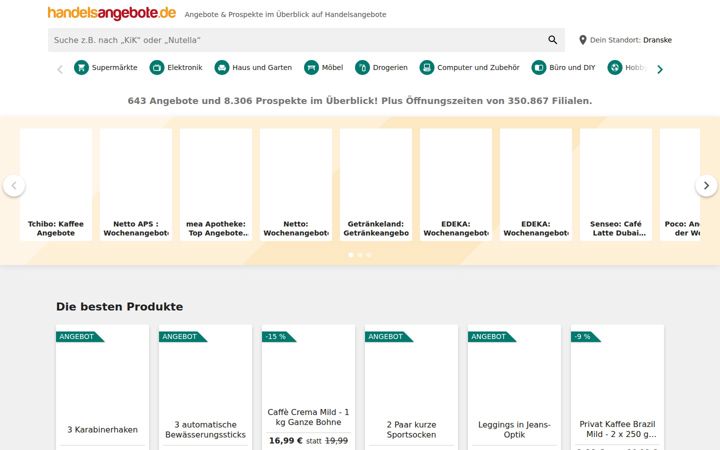The image size is (720, 450).
Task: Open the Hobby category icon
Action: pyautogui.click(x=615, y=68)
